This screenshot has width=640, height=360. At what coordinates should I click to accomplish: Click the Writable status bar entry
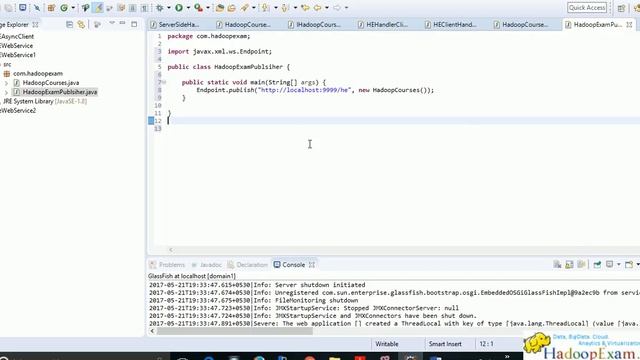click(387, 344)
